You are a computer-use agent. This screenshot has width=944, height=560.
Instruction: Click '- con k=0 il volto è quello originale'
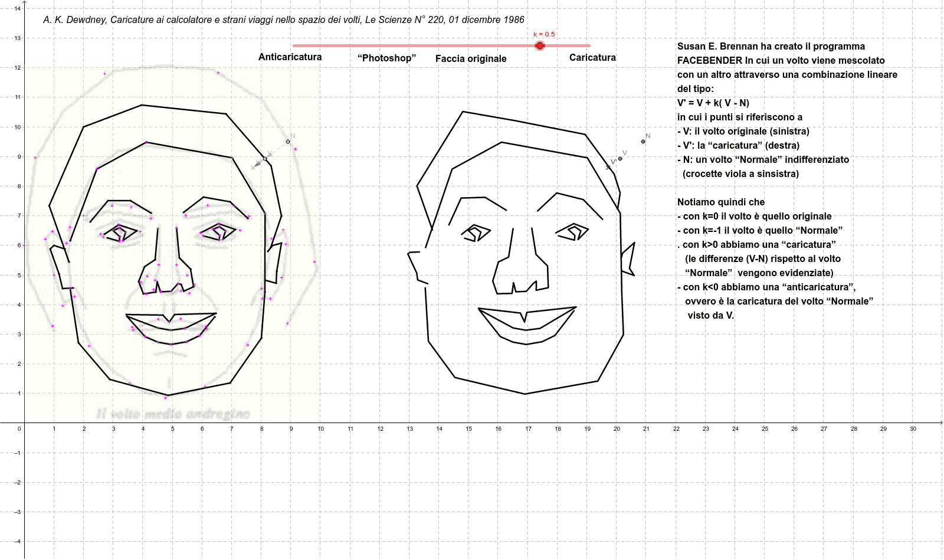755,216
